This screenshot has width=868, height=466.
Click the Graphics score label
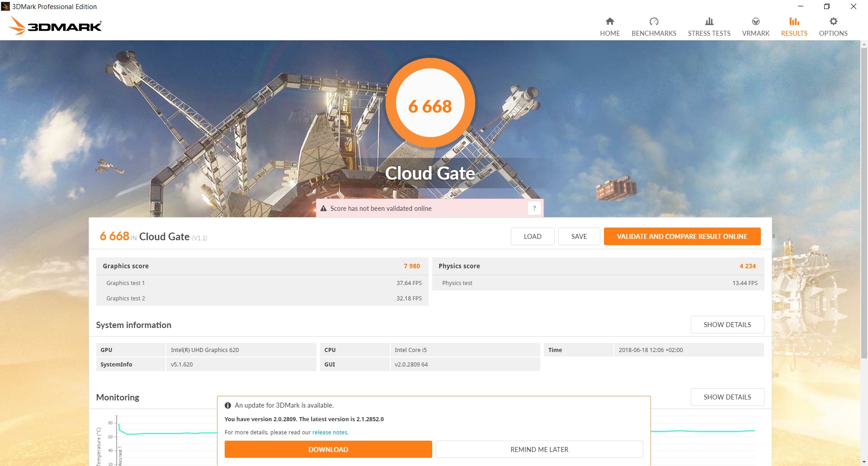tap(126, 266)
